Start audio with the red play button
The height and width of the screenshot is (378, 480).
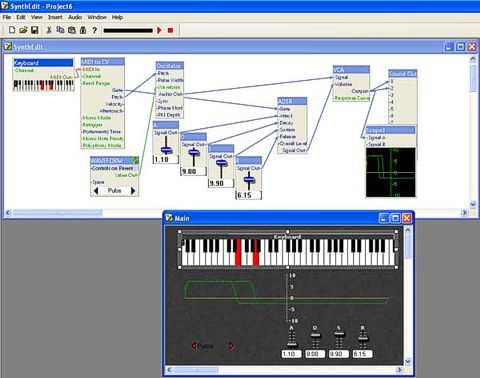[159, 30]
